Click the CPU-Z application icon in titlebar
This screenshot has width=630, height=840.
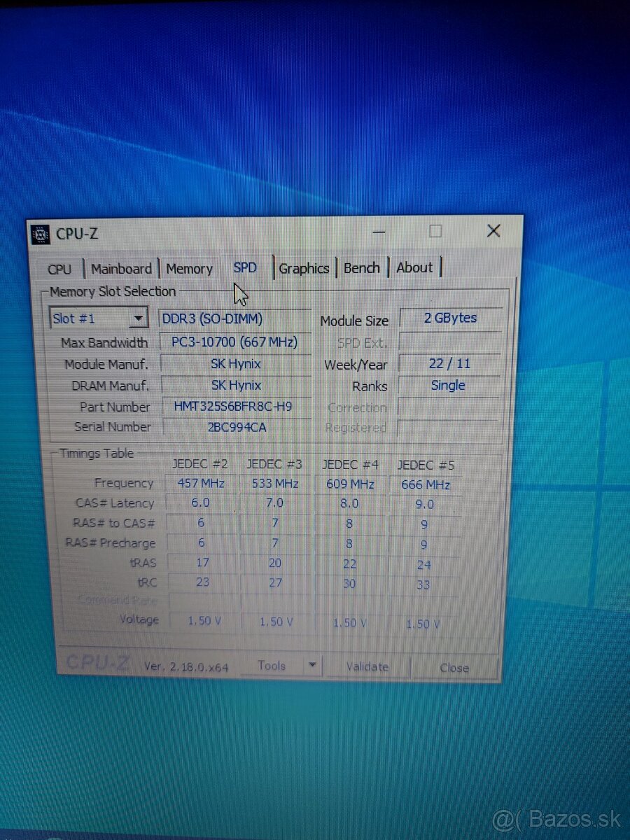[41, 234]
